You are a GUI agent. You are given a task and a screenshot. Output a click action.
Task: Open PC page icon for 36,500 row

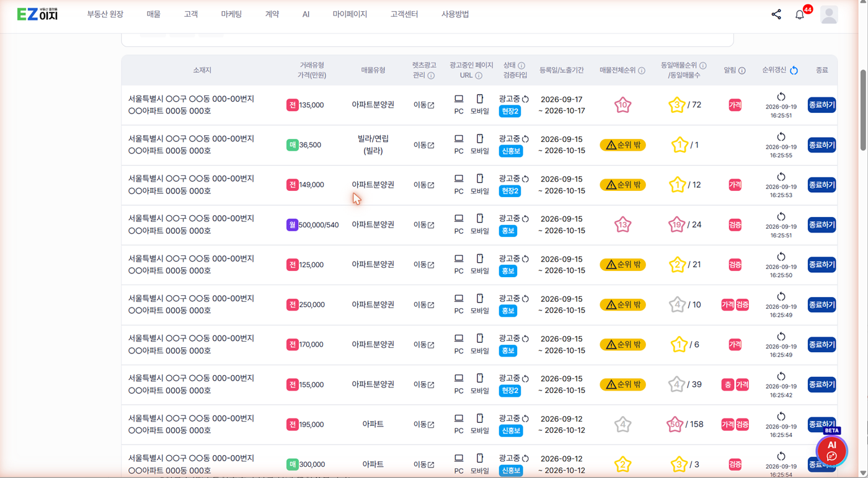459,139
